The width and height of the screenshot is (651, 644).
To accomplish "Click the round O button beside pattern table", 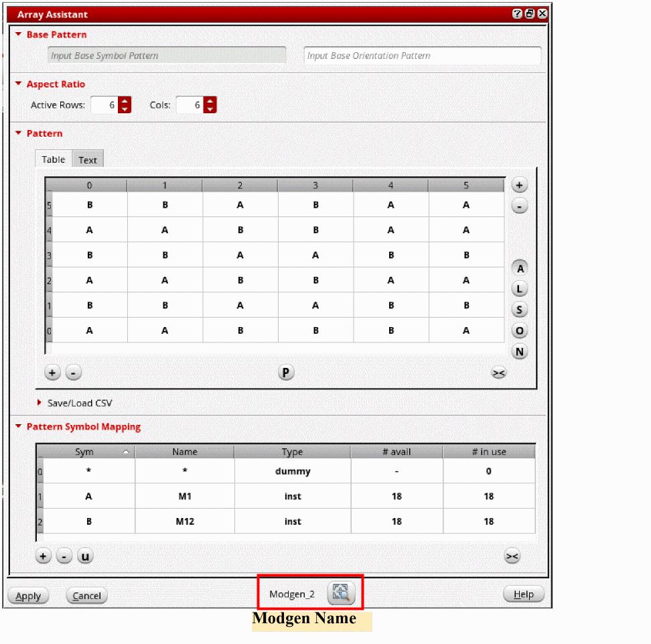I will pyautogui.click(x=519, y=331).
